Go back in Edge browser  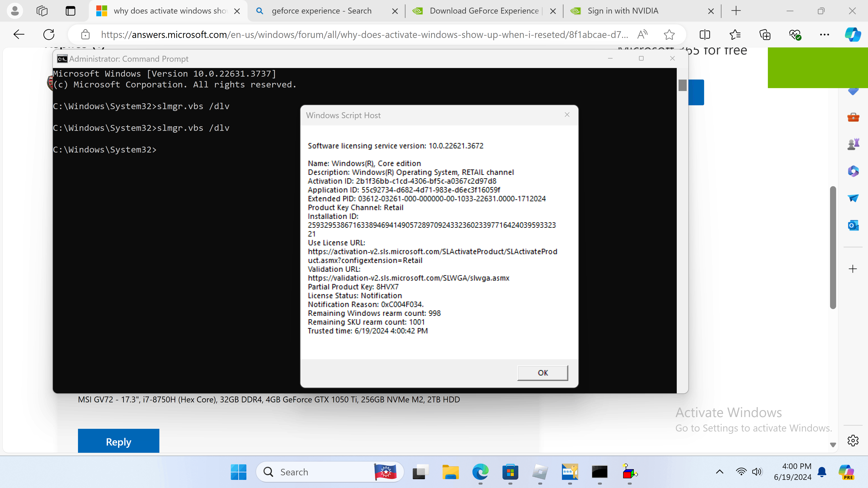coord(19,34)
